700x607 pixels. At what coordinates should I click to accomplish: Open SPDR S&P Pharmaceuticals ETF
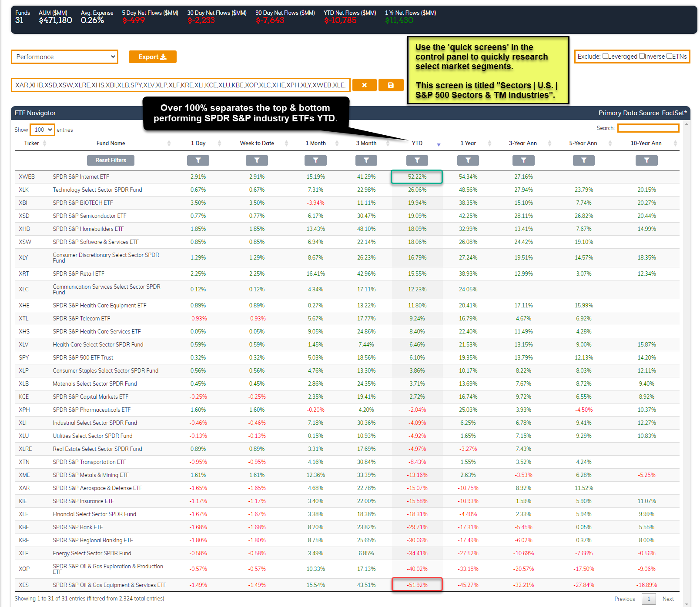coord(92,410)
